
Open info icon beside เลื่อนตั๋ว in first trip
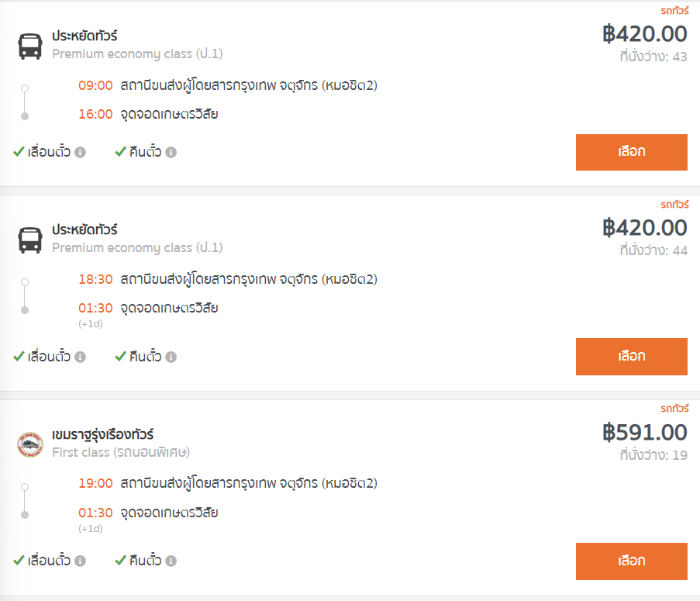tap(81, 152)
